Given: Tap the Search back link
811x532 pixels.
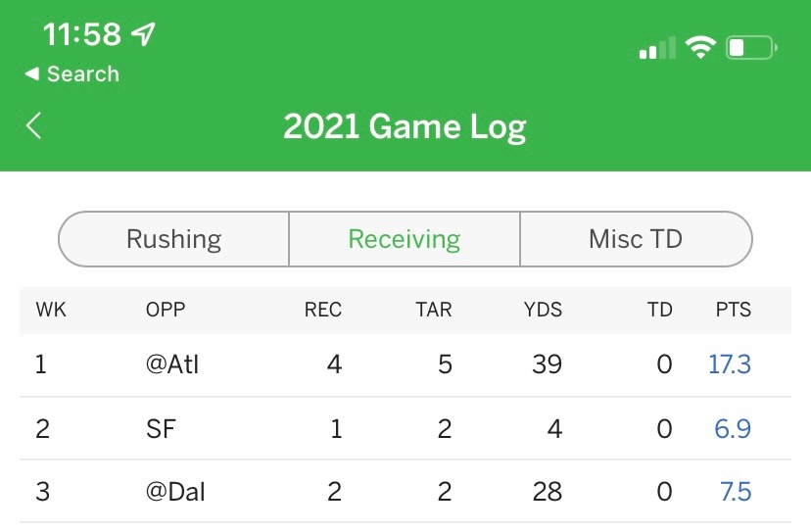Looking at the screenshot, I should pyautogui.click(x=72, y=74).
